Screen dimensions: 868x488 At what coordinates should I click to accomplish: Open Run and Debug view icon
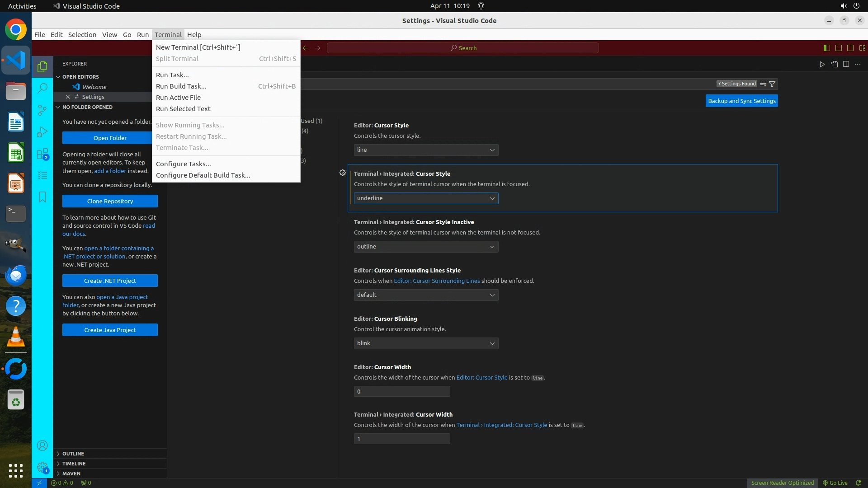[x=42, y=132]
